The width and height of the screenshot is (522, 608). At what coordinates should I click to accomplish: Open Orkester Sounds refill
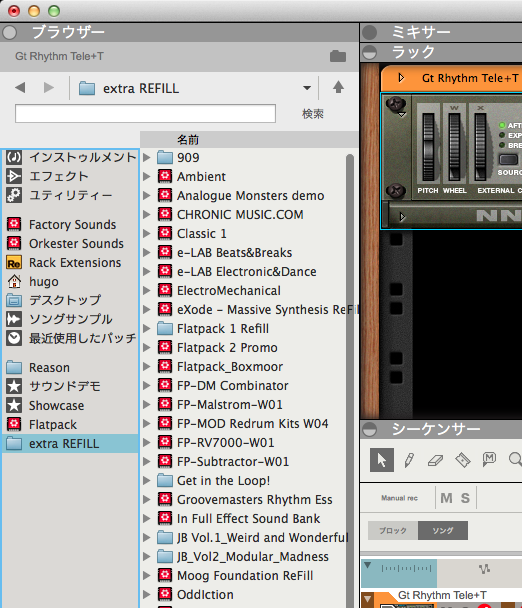coord(65,244)
